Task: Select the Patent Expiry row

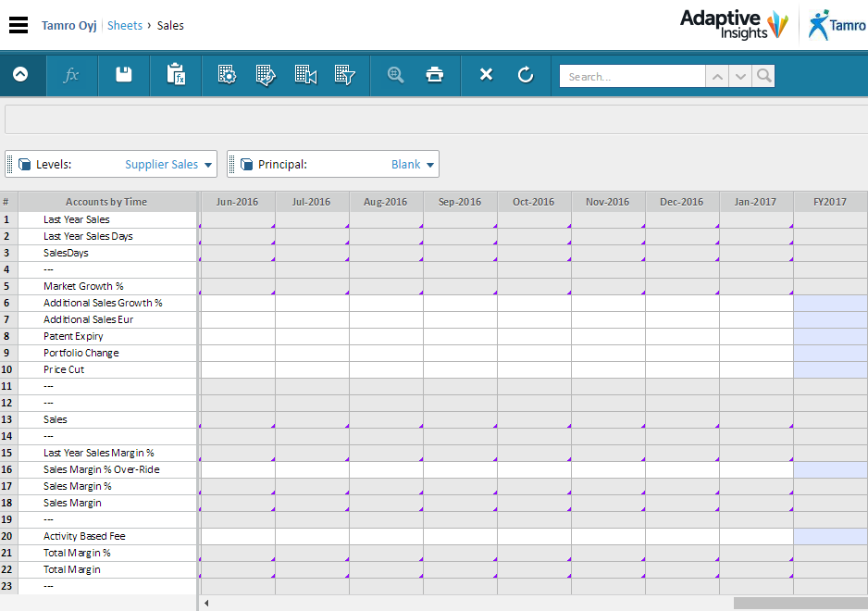Action: (73, 336)
